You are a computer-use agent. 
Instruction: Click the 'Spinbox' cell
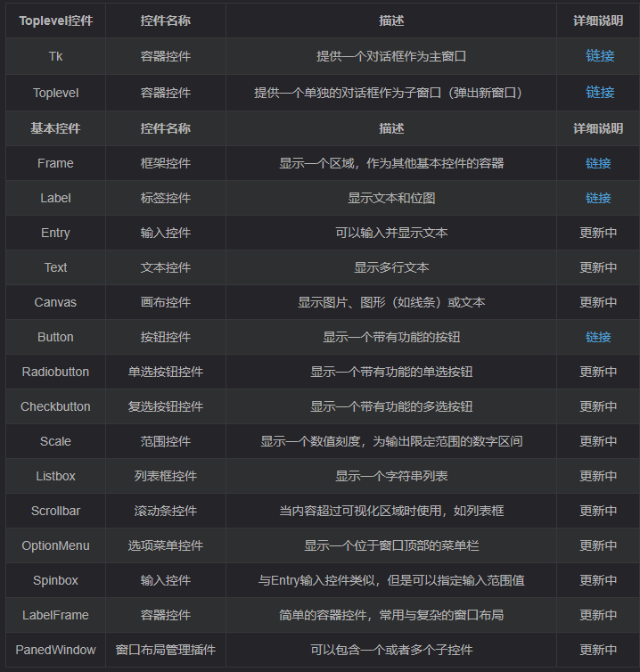[56, 580]
